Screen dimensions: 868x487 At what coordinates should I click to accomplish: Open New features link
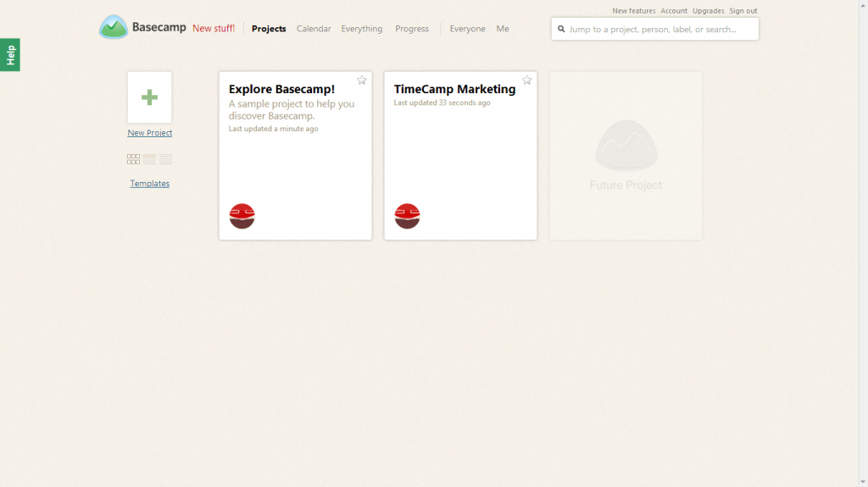[634, 11]
